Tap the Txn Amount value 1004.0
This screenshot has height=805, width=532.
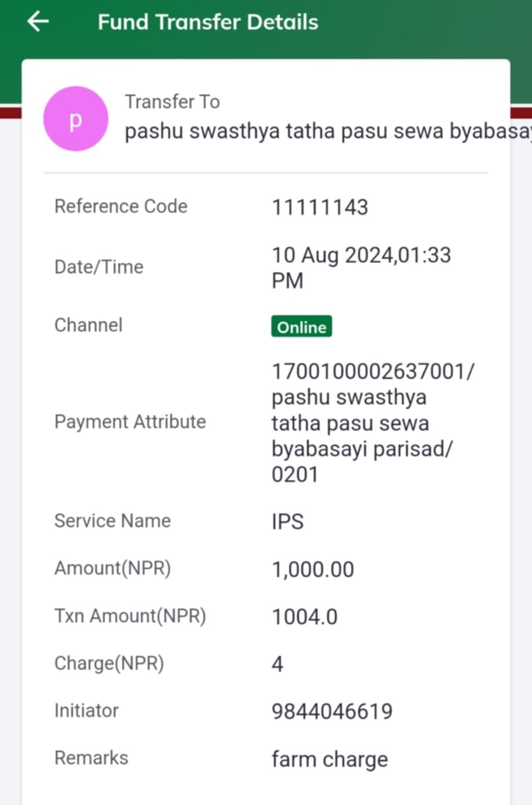click(305, 617)
